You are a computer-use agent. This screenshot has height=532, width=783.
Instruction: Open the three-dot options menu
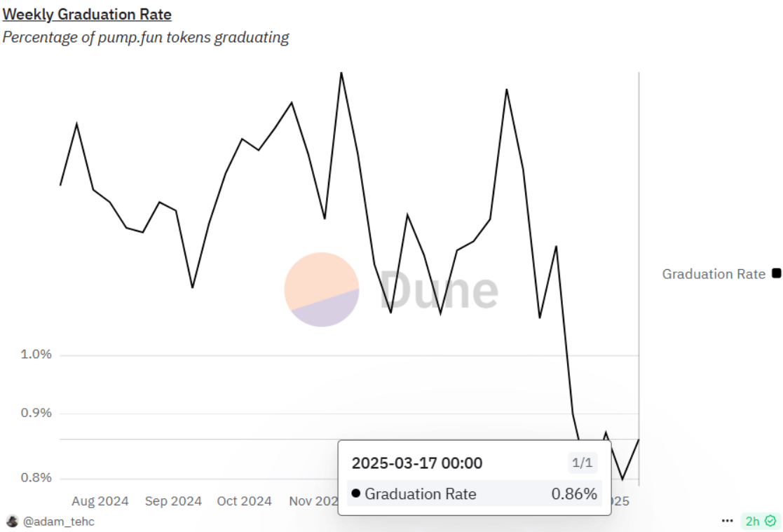click(727, 521)
